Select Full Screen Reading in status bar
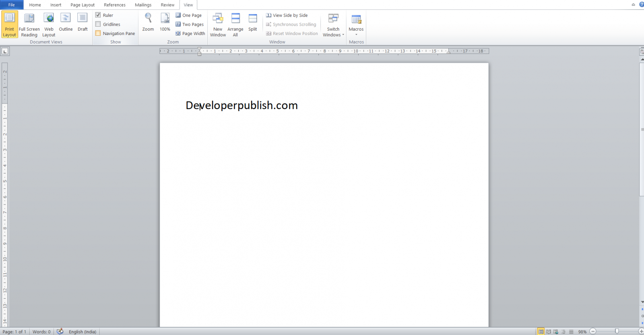This screenshot has width=644, height=335. coord(549,332)
